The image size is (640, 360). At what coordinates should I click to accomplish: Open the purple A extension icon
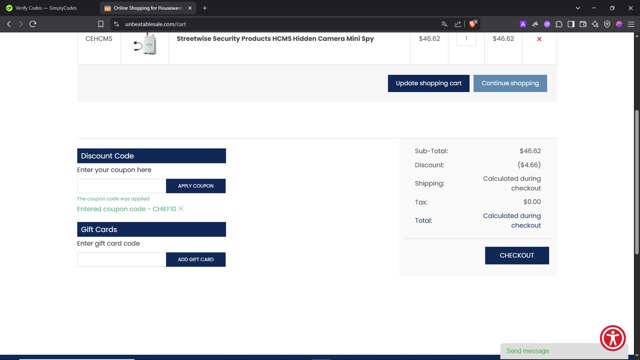point(523,24)
